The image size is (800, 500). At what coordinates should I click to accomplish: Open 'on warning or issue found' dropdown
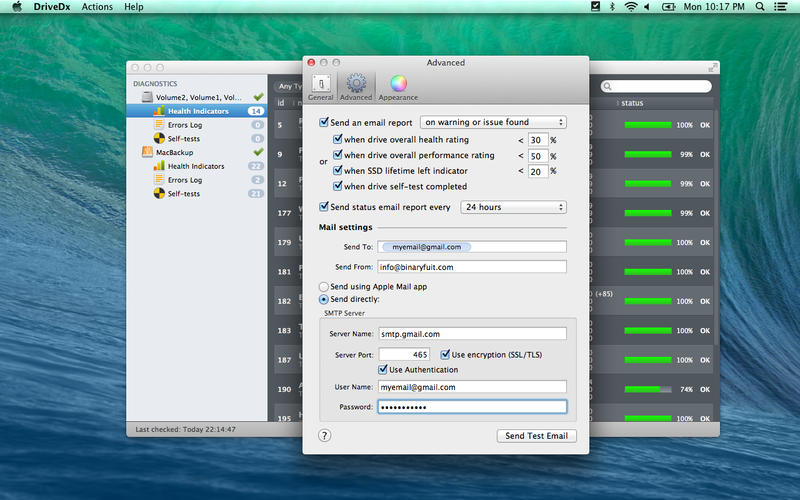coord(493,122)
